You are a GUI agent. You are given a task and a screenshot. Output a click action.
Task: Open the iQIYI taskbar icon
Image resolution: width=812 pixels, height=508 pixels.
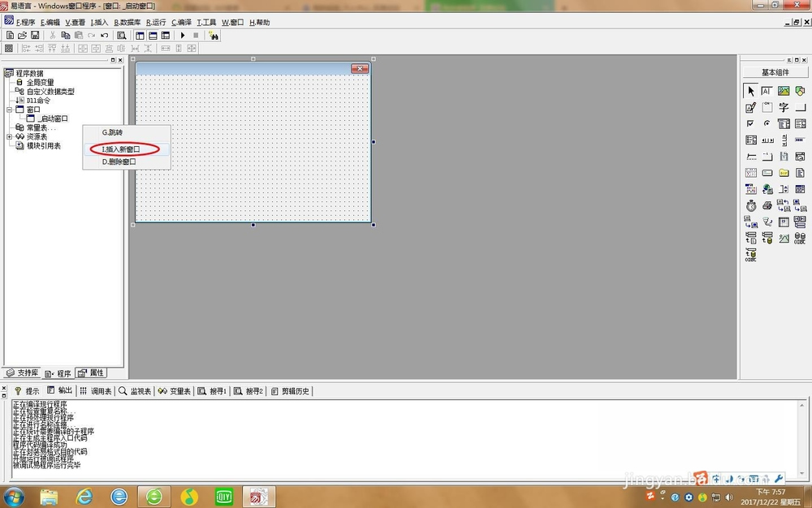224,497
